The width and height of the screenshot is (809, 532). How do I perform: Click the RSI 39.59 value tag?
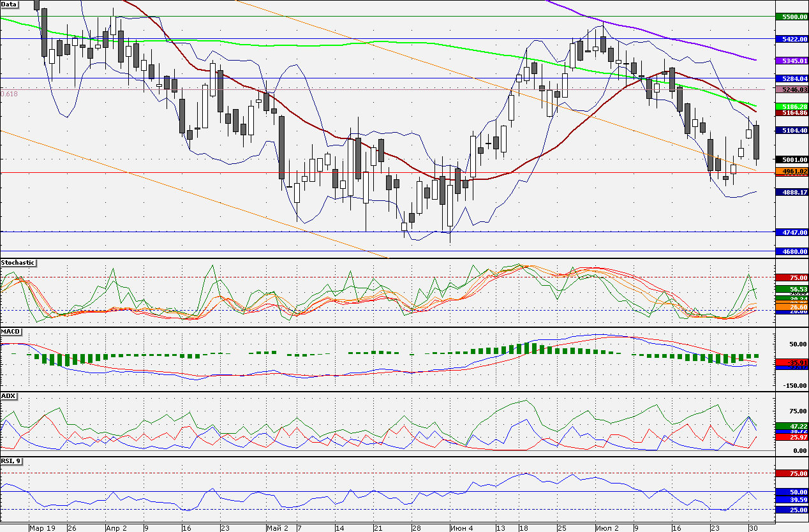coord(791,501)
